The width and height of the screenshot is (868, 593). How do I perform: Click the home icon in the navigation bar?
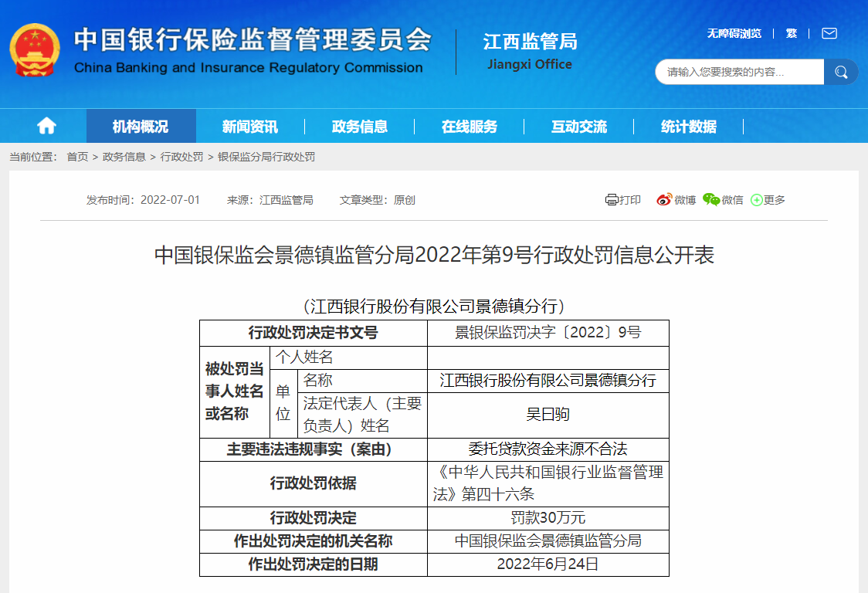pos(46,125)
